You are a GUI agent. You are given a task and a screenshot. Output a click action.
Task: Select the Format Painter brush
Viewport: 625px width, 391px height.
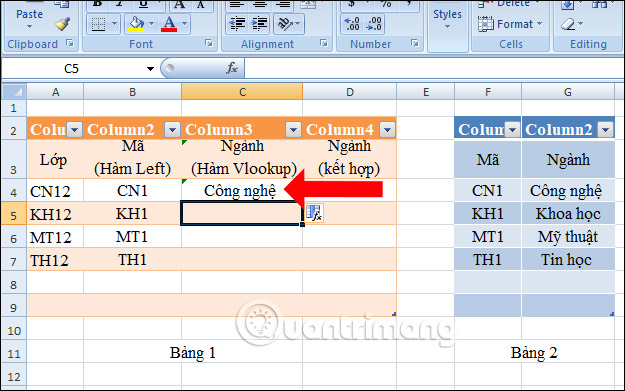(63, 24)
